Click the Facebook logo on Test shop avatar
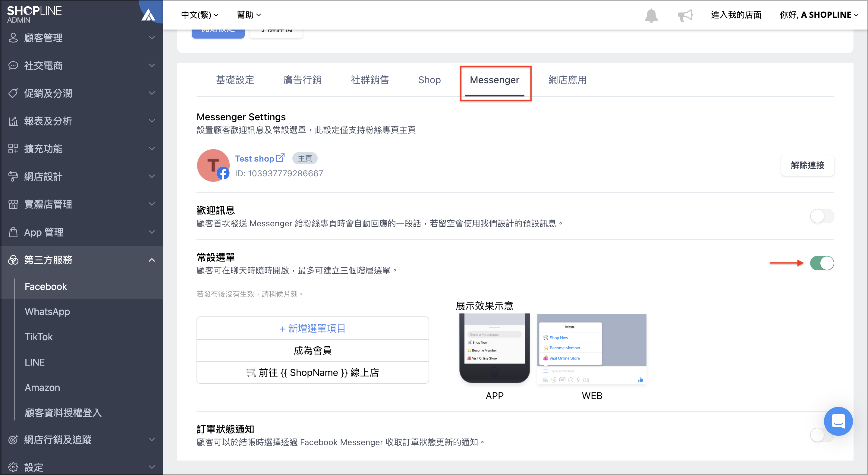 223,174
